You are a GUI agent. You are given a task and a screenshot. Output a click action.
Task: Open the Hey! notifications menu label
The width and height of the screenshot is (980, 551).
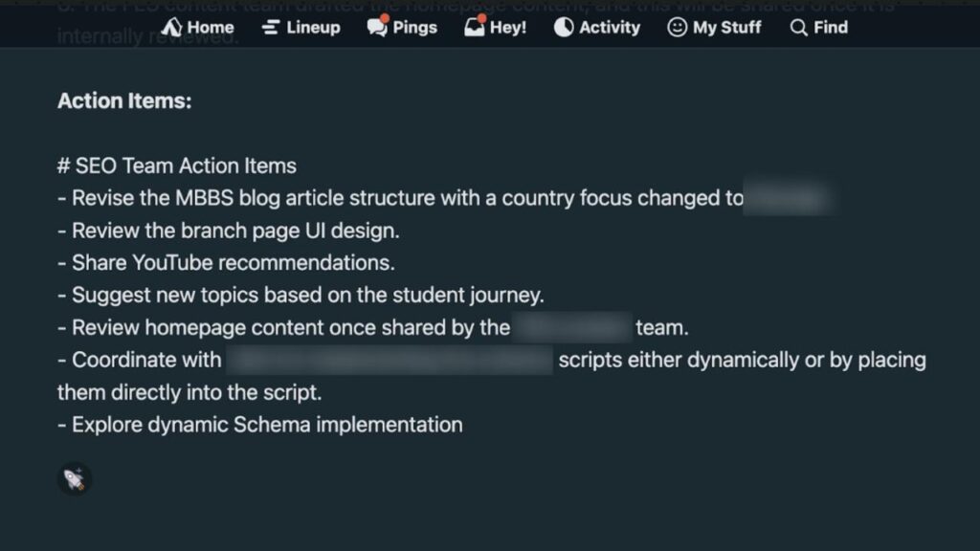tap(508, 28)
